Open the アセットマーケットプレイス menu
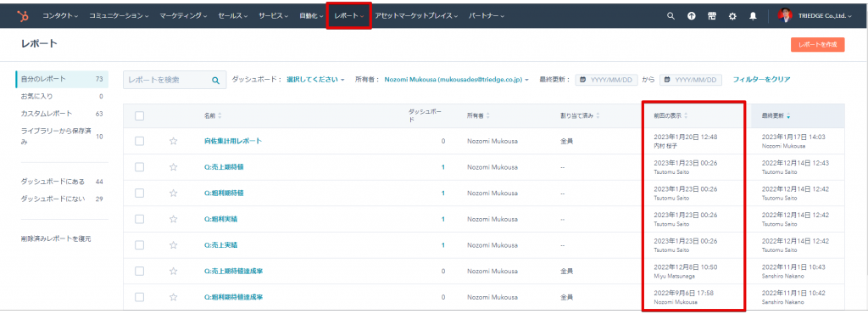 pos(416,16)
